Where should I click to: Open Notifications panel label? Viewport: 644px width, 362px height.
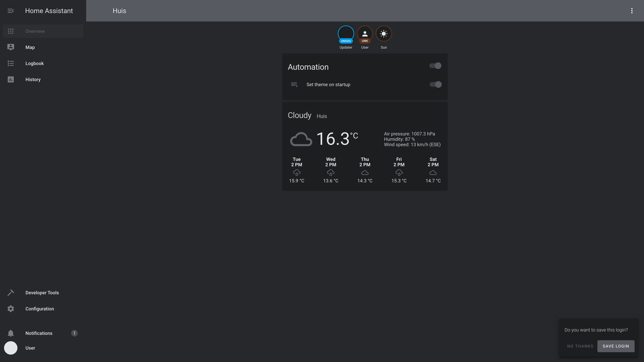point(39,333)
